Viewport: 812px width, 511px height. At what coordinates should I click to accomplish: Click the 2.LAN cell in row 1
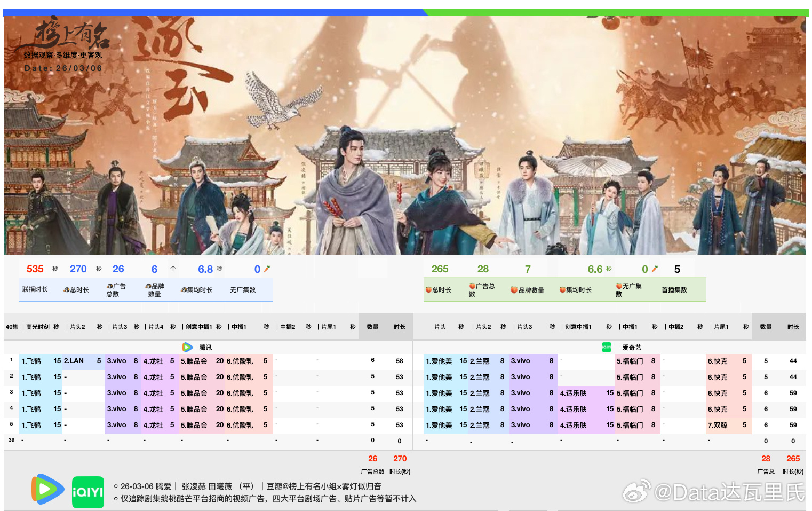74,361
